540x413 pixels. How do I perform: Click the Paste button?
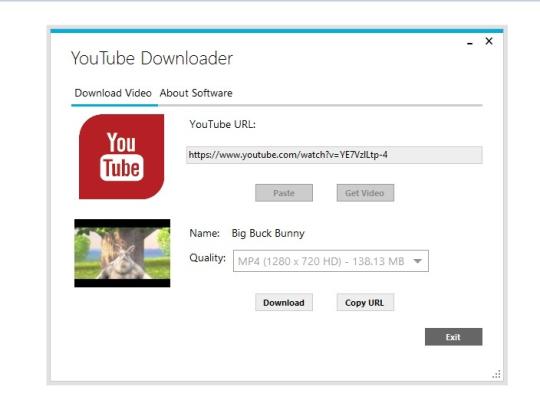coord(284,193)
